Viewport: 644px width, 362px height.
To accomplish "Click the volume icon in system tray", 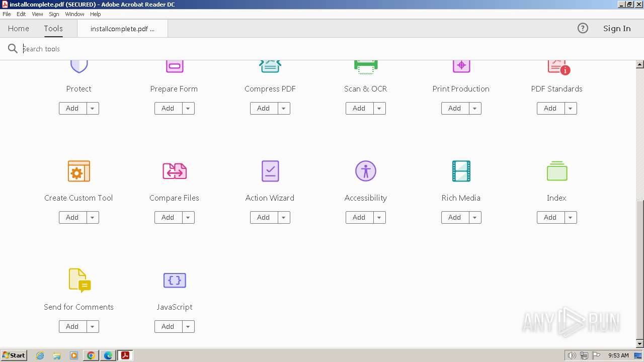I will pyautogui.click(x=572, y=355).
